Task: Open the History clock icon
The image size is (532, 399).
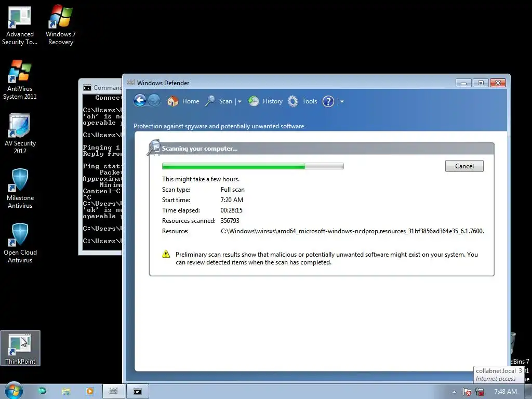Action: coord(254,101)
